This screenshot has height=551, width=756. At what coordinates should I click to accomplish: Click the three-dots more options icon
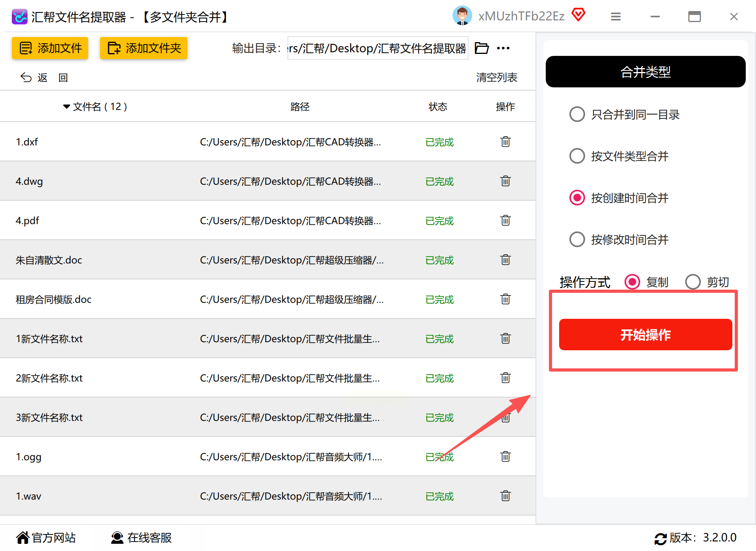pyautogui.click(x=503, y=48)
